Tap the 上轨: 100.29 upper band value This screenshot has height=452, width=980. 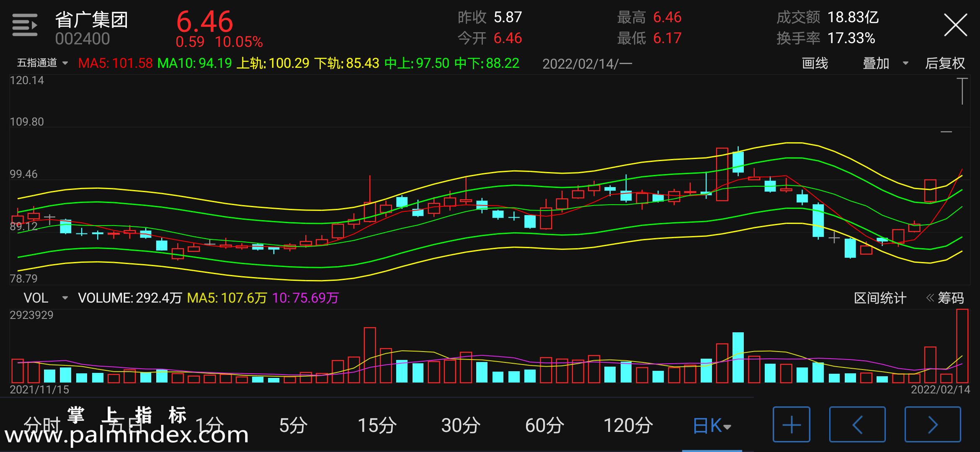[x=273, y=63]
